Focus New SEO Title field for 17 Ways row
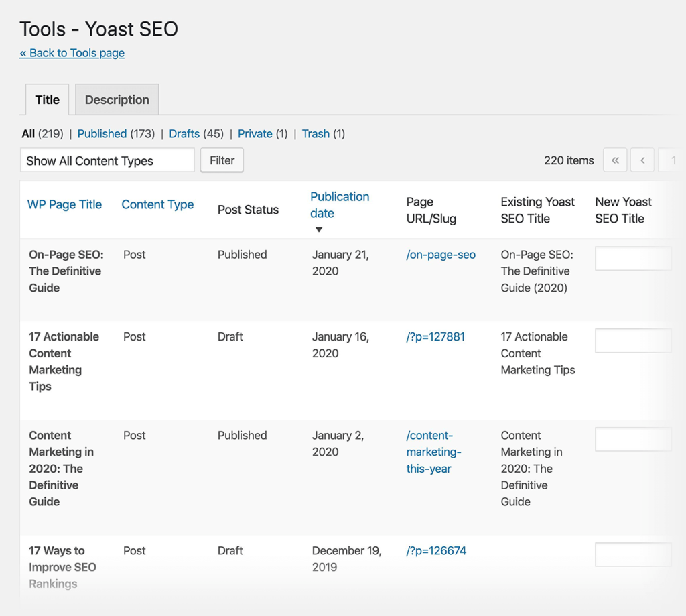Viewport: 686px width, 616px height. point(633,554)
